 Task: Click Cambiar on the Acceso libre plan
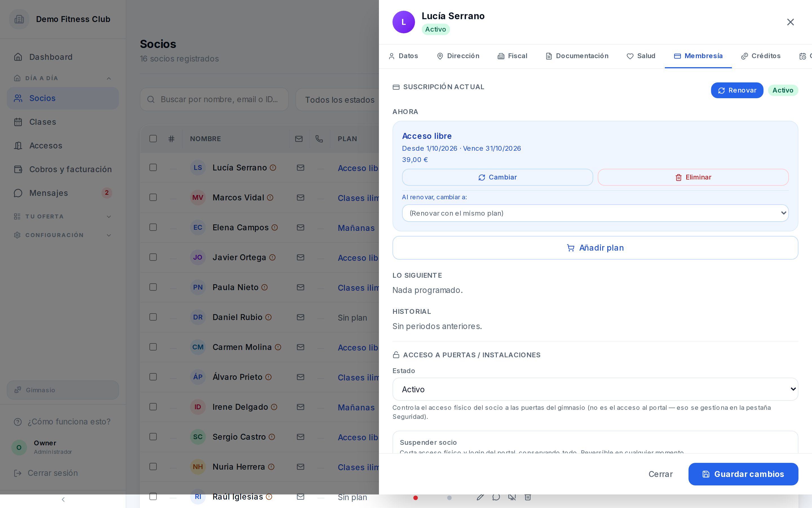498,177
